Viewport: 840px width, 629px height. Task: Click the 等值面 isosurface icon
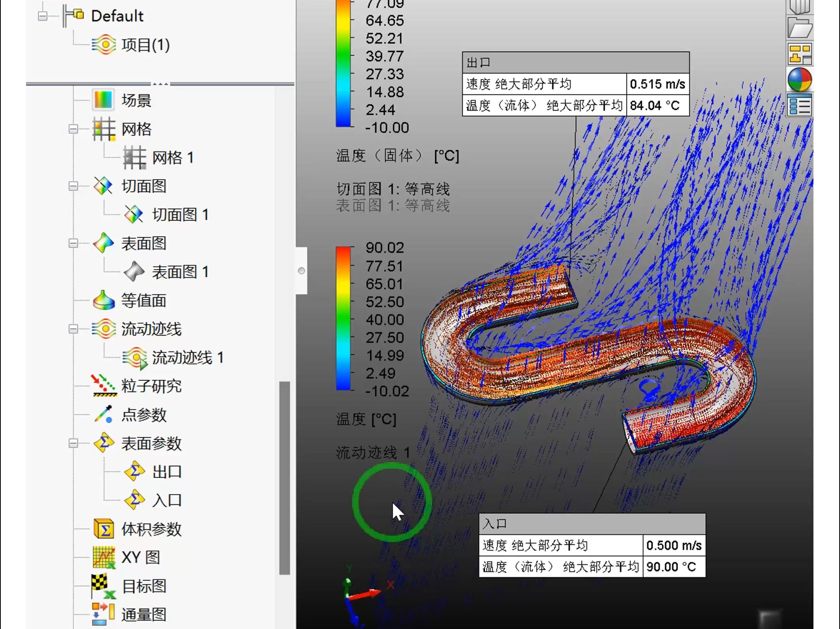[x=104, y=300]
